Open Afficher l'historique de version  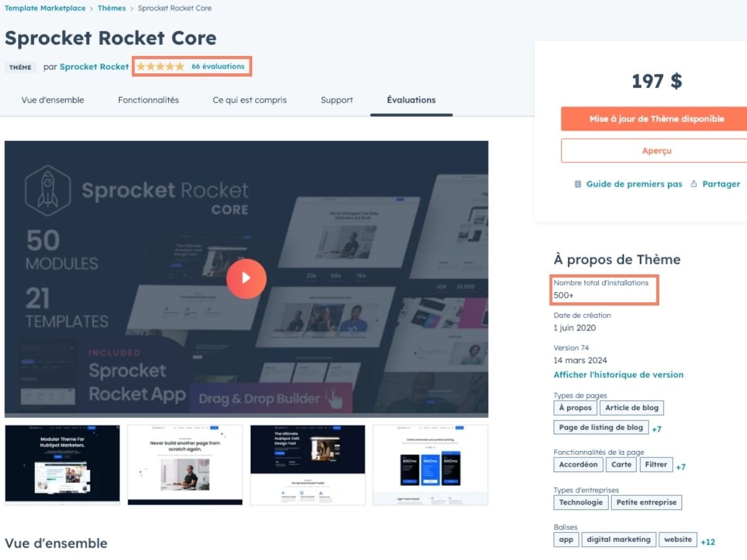[619, 375]
